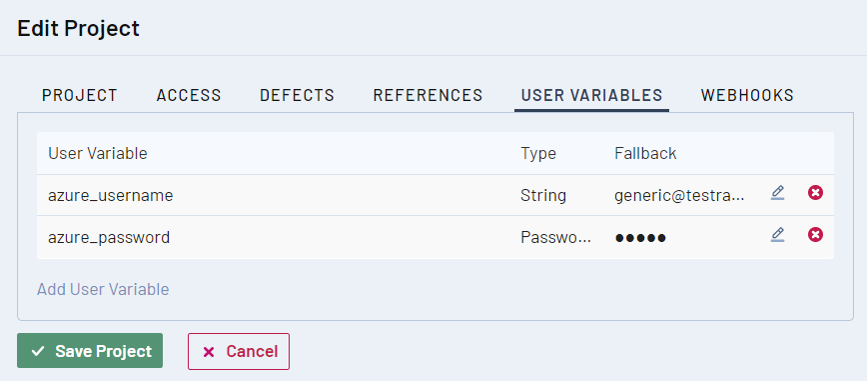Open the WEBHOOKS tab

(747, 95)
